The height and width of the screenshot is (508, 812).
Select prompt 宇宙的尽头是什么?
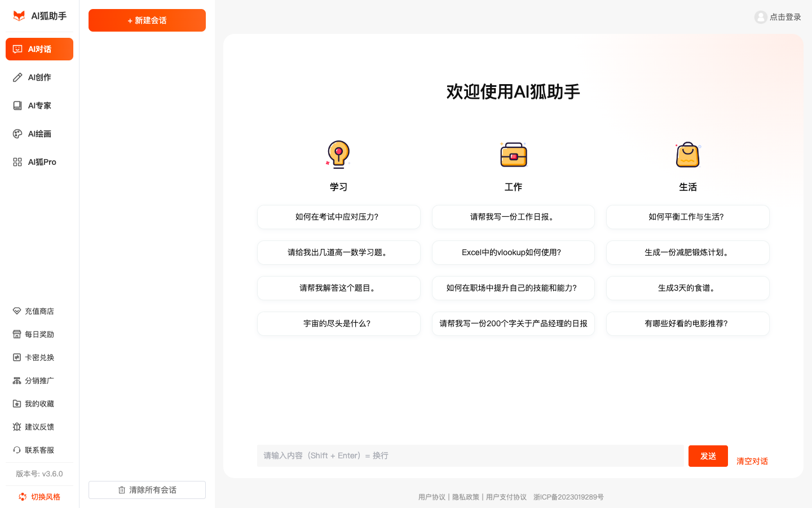(x=339, y=323)
